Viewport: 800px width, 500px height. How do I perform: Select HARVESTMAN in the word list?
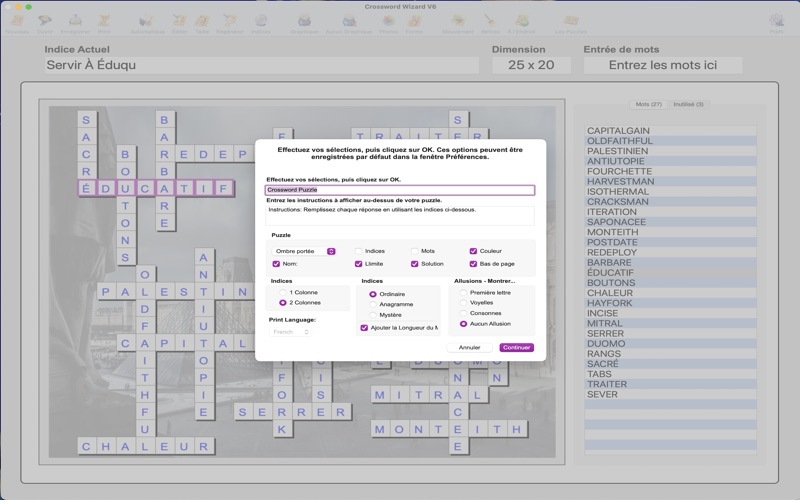click(x=670, y=182)
